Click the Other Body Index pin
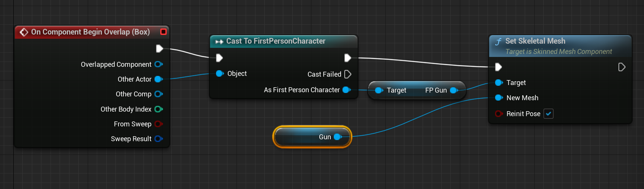 pos(159,109)
